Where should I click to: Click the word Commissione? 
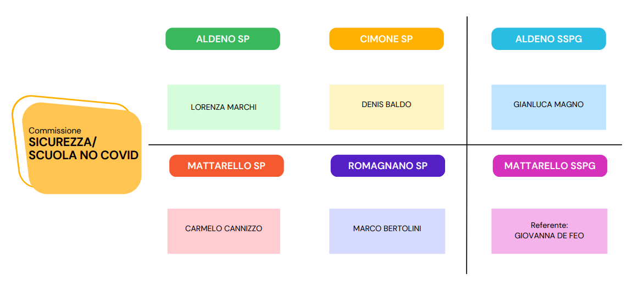point(55,131)
